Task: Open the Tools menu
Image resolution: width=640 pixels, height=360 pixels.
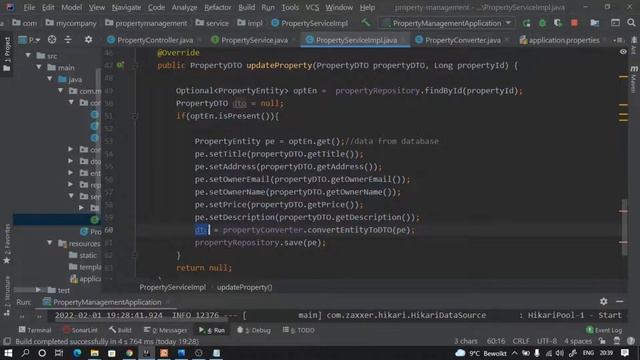Action: (290, 7)
